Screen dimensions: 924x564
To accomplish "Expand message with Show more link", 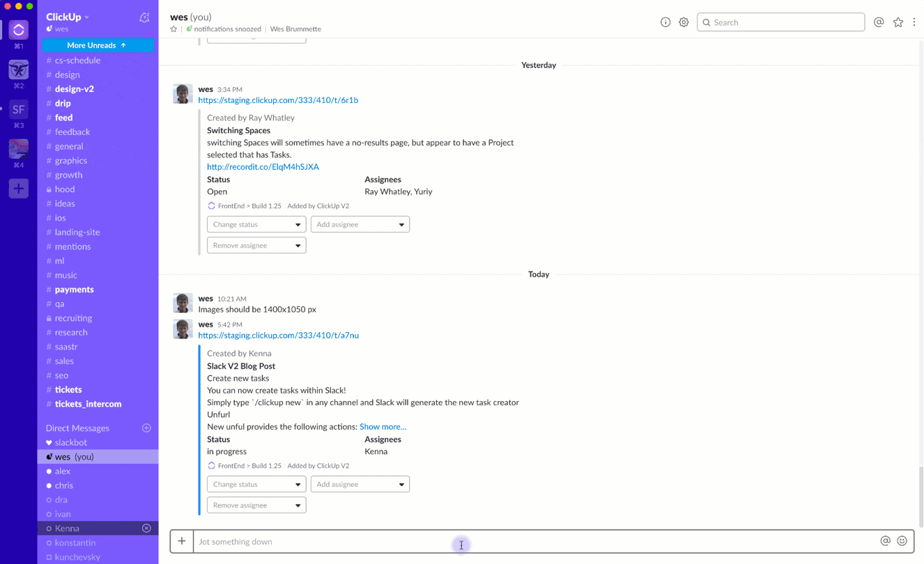I will (x=383, y=427).
